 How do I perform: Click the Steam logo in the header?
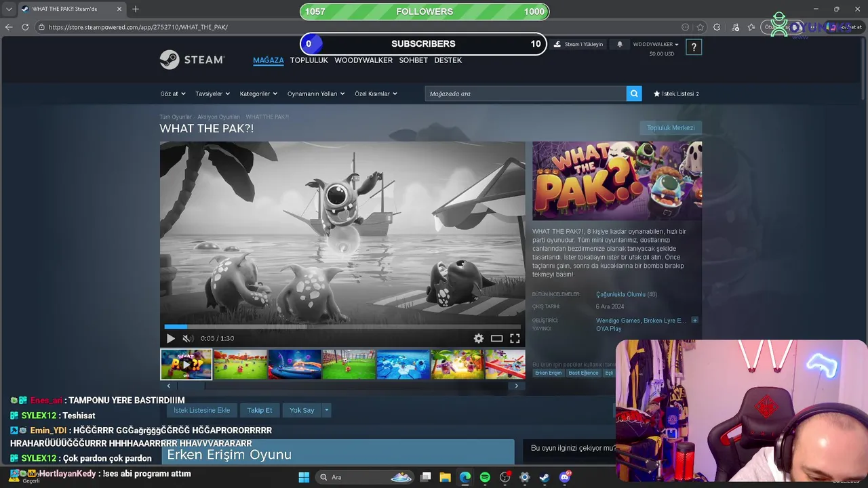point(192,60)
